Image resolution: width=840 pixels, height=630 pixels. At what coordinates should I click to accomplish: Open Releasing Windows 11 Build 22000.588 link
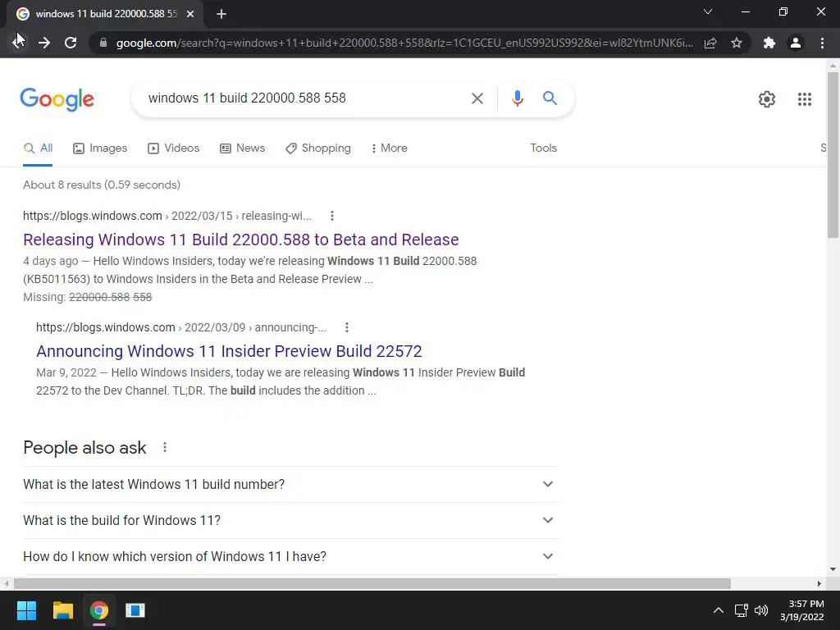coord(241,240)
